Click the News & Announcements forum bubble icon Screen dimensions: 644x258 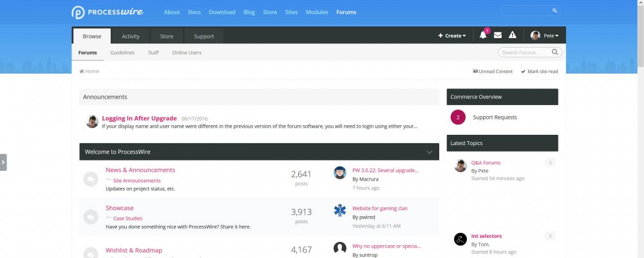pyautogui.click(x=91, y=179)
